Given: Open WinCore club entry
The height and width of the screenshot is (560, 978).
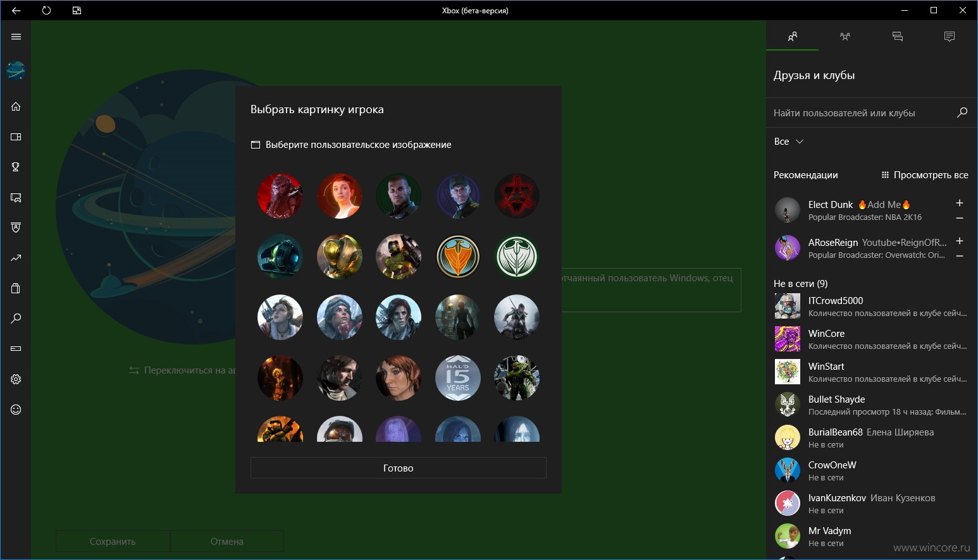Looking at the screenshot, I should point(871,339).
